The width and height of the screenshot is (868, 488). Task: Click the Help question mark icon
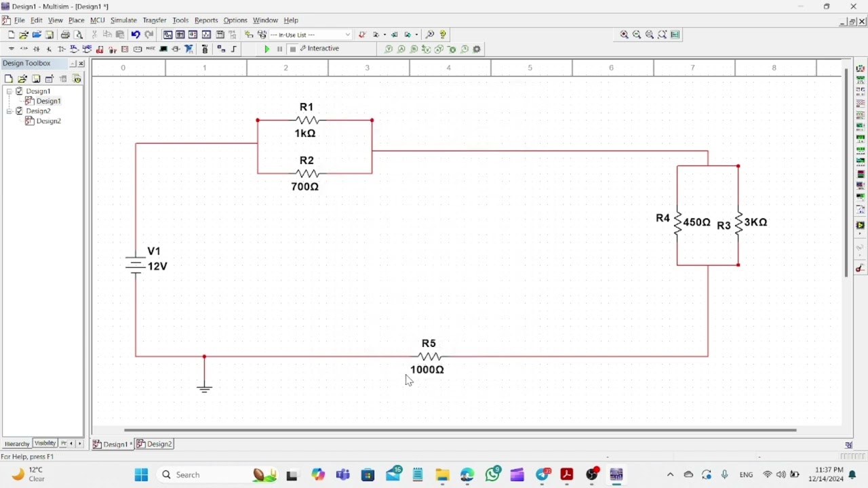pos(443,35)
